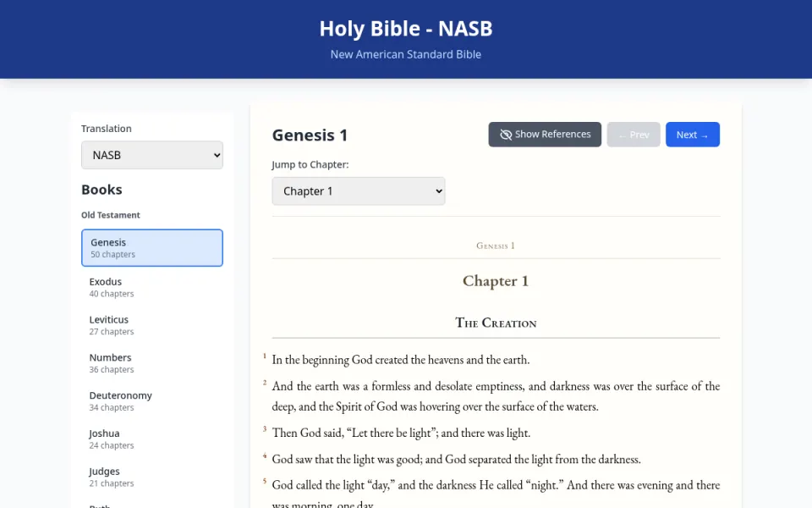Select Joshua in the sidebar
This screenshot has width=812, height=508.
pos(152,439)
